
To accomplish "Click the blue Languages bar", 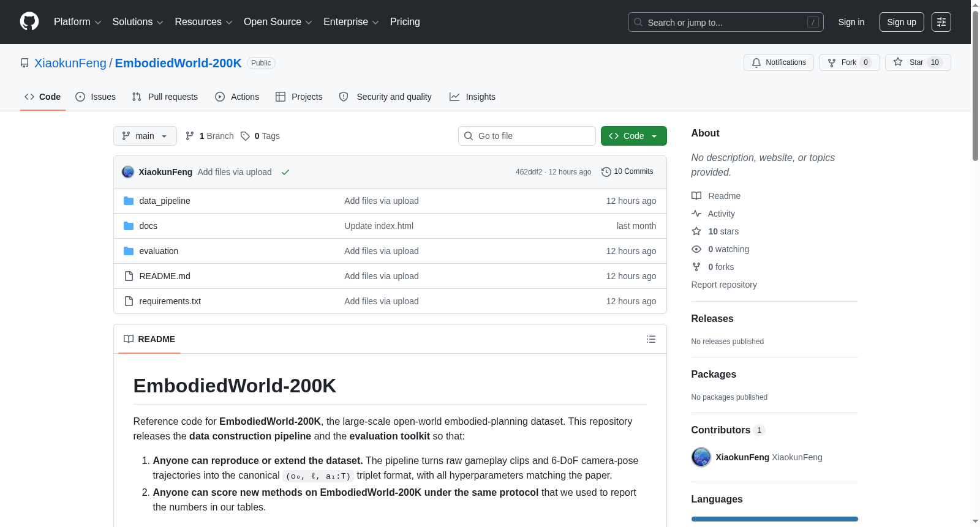I will click(x=775, y=519).
